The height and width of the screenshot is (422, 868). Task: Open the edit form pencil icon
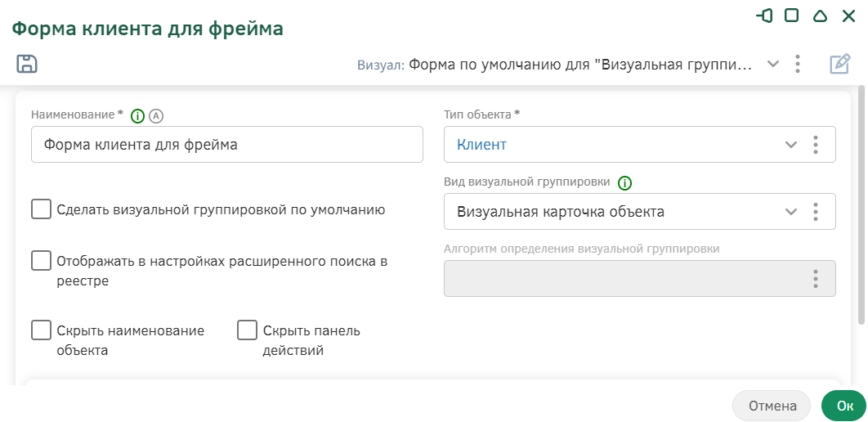pyautogui.click(x=839, y=65)
